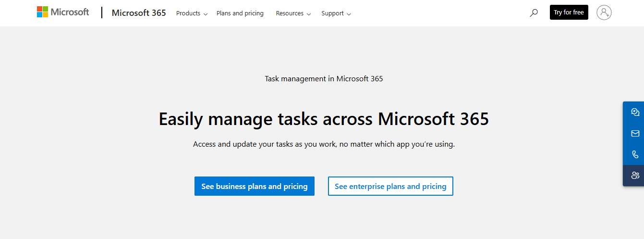Click the community people icon in side panel
Viewport: 644px width, 239px height.
point(635,176)
